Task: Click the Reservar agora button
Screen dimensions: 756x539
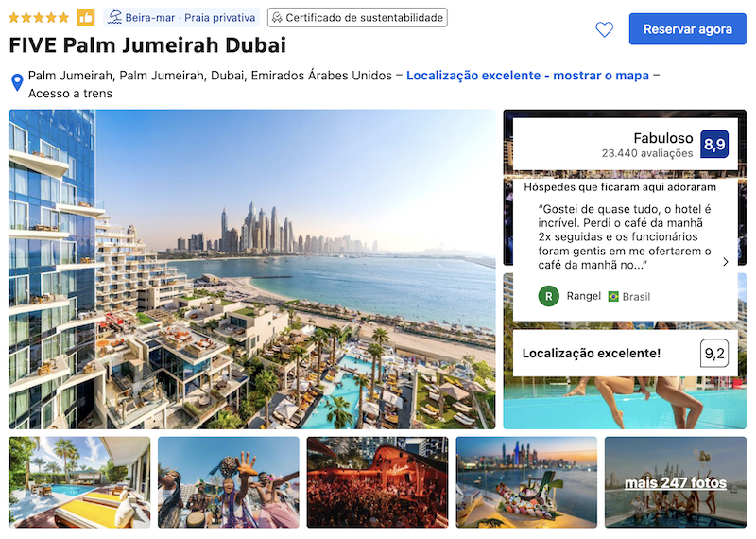Action: [x=688, y=29]
